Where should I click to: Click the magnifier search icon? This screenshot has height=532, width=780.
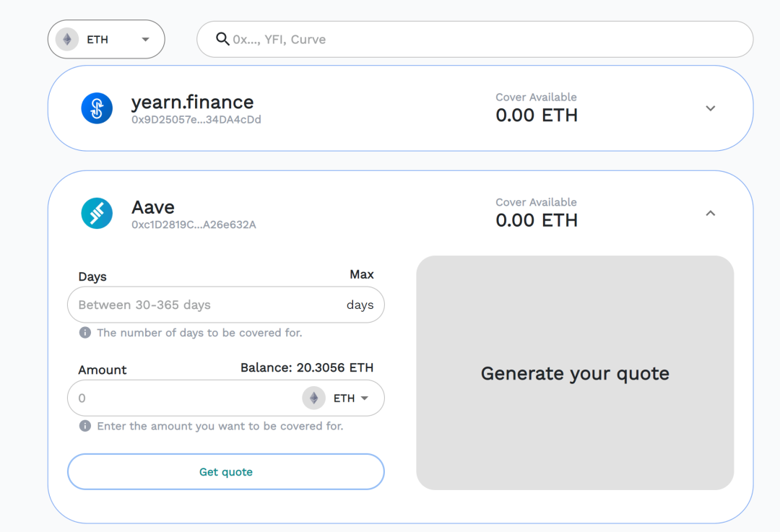222,39
